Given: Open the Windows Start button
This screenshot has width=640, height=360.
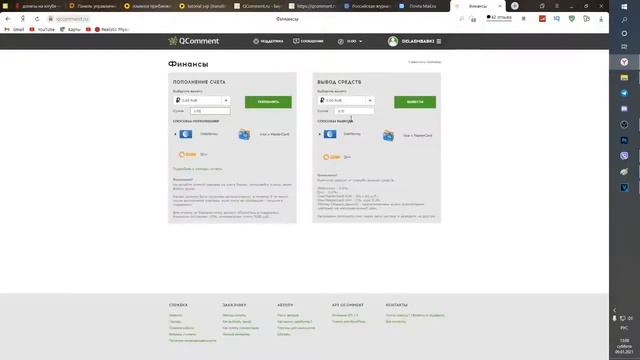Looking at the screenshot, I should click(x=624, y=7).
